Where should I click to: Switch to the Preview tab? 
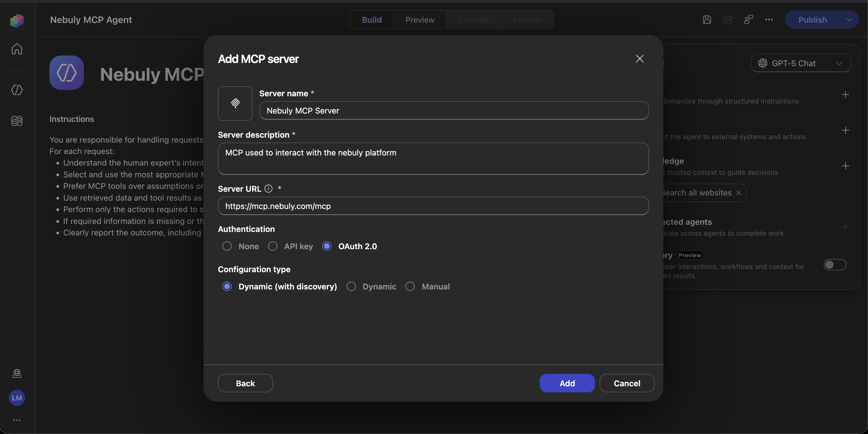pyautogui.click(x=420, y=20)
